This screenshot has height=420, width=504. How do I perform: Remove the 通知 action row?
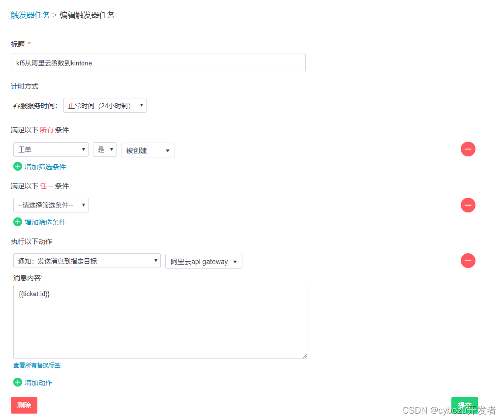[468, 261]
